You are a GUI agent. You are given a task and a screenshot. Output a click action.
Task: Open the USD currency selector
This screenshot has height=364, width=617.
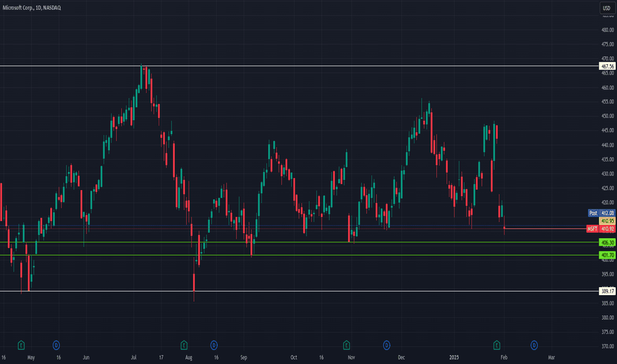(607, 8)
